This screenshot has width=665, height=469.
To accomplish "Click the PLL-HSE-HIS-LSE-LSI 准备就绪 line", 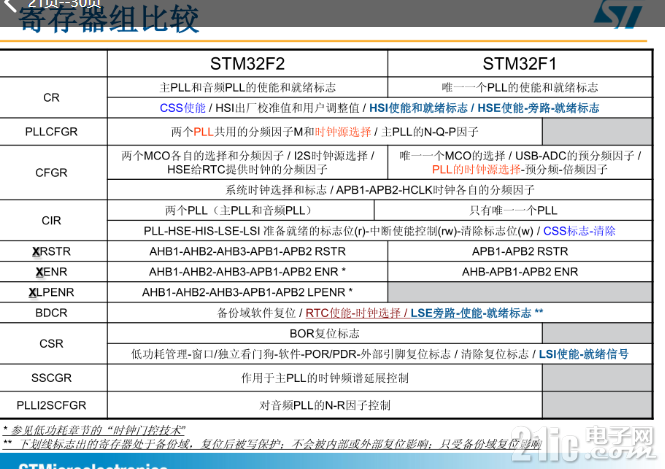I will 338,231.
